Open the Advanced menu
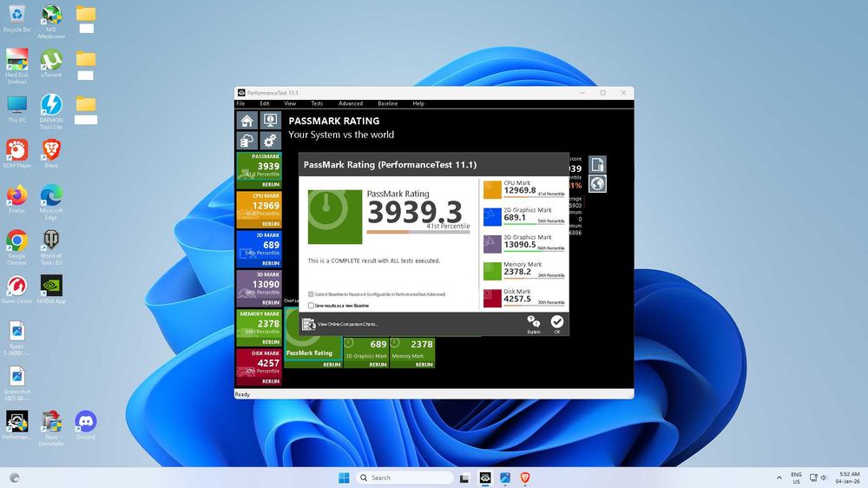This screenshot has height=488, width=868. (351, 103)
